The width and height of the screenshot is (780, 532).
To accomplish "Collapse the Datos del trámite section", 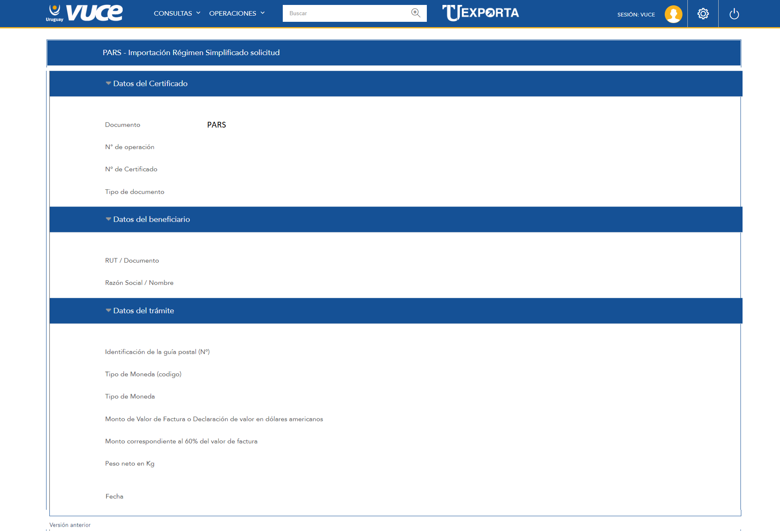I will coord(109,311).
